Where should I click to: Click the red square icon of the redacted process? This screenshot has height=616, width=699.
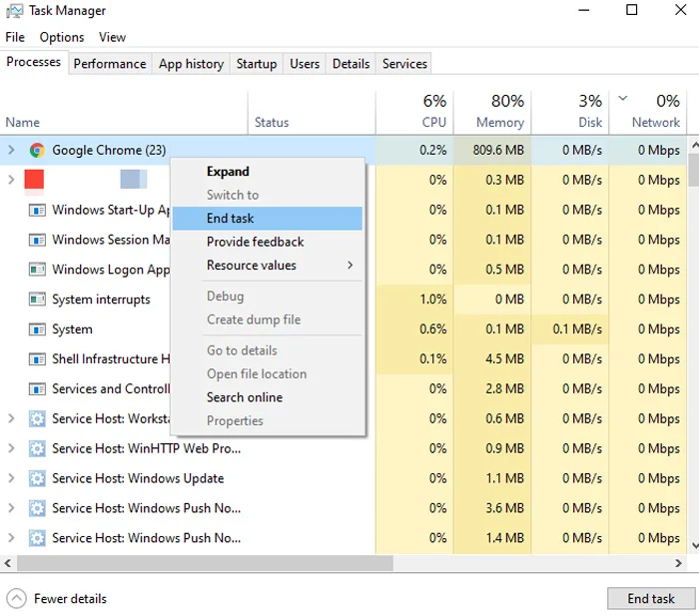coord(34,180)
